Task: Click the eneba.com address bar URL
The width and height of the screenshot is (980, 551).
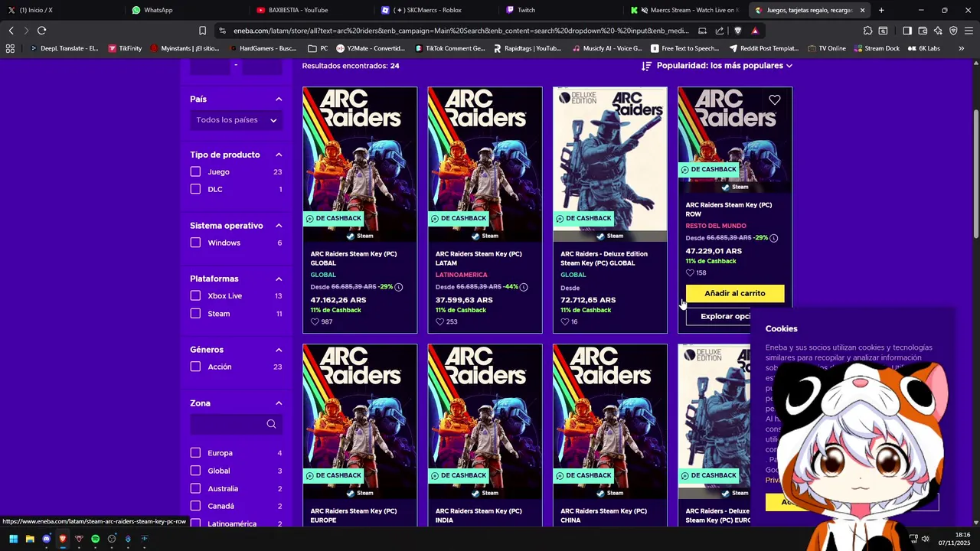Action: click(461, 31)
